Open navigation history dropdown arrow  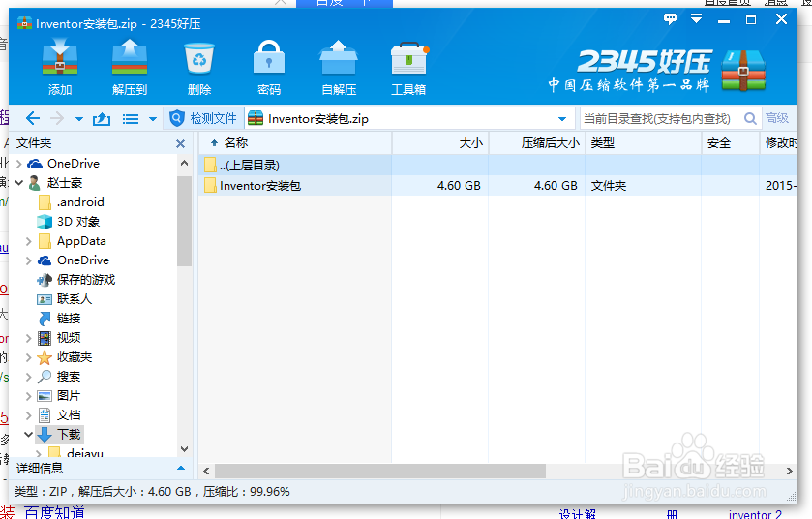click(78, 119)
